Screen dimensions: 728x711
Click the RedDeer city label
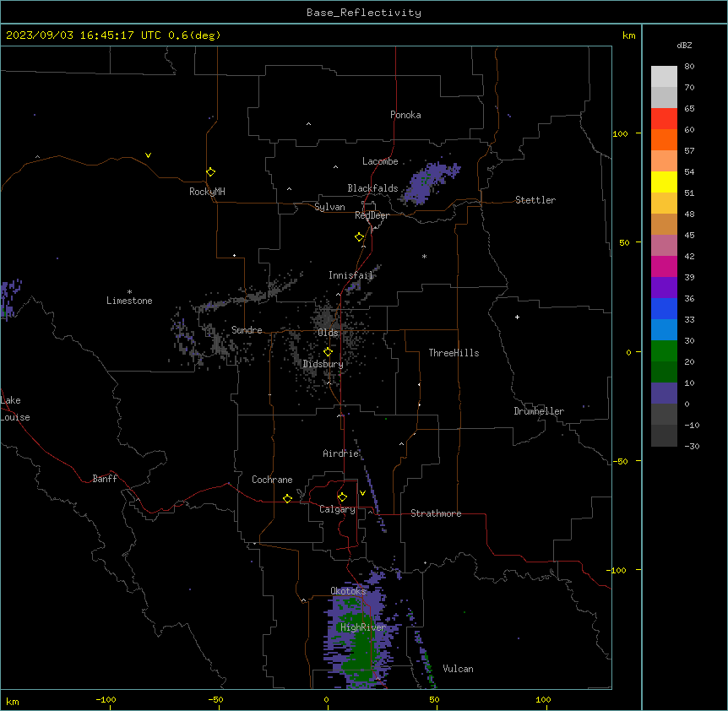pyautogui.click(x=372, y=216)
